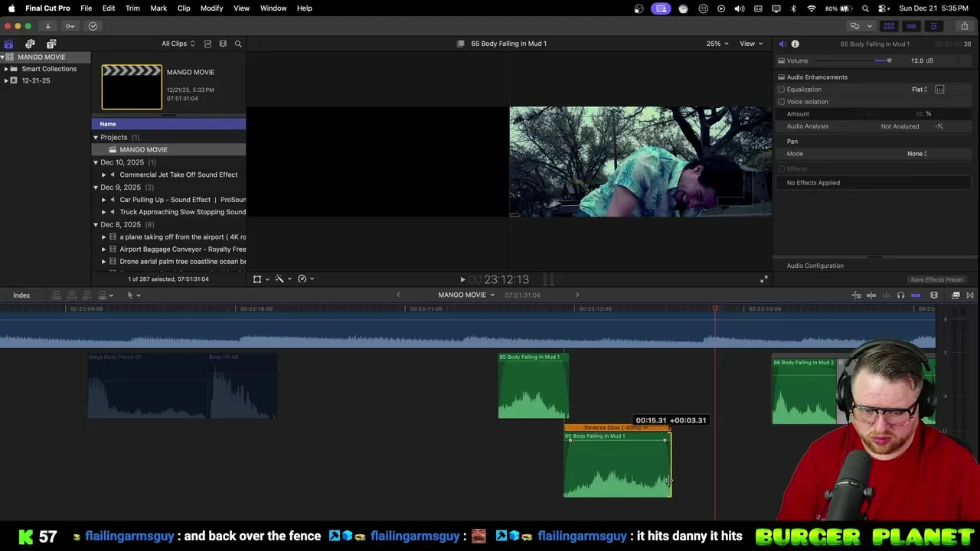Screen dimensions: 980x551
Task: Toggle the Effects section checkbox
Action: 782,169
